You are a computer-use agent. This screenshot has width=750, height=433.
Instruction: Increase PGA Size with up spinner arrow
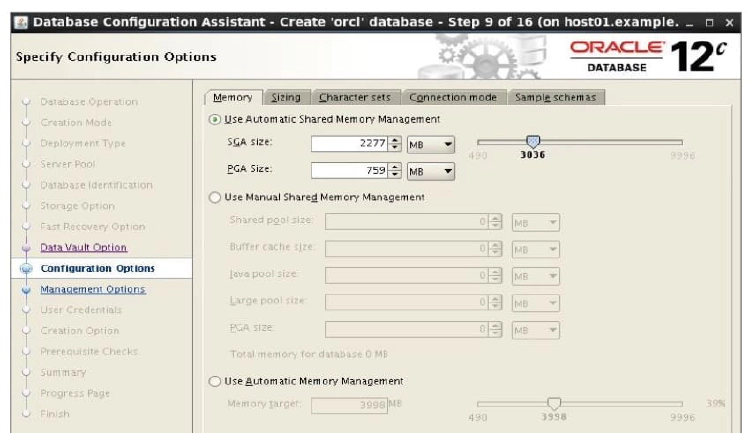pyautogui.click(x=395, y=167)
